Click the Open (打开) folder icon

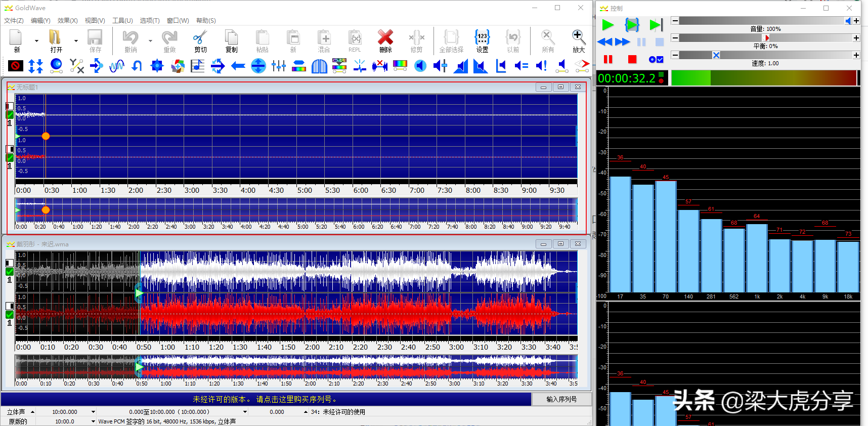[x=56, y=38]
